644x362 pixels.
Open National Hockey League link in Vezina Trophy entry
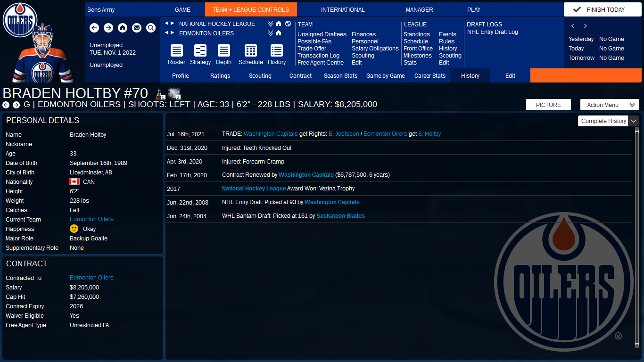(254, 188)
